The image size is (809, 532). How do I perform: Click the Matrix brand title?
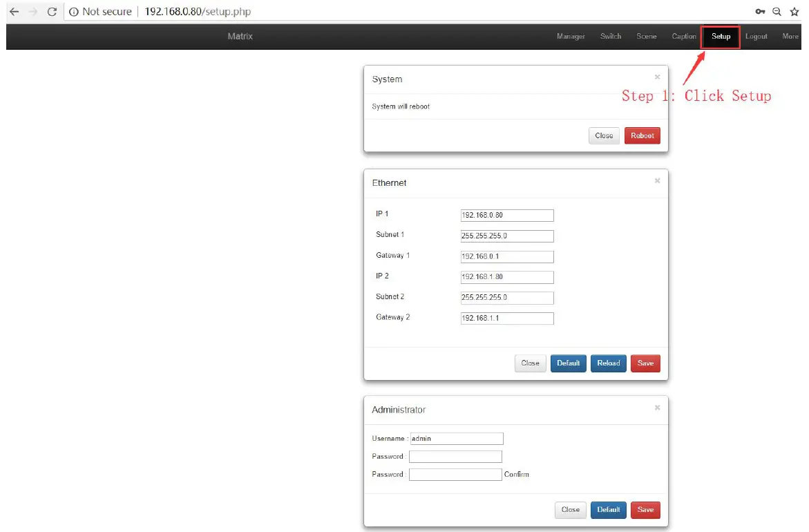point(240,36)
